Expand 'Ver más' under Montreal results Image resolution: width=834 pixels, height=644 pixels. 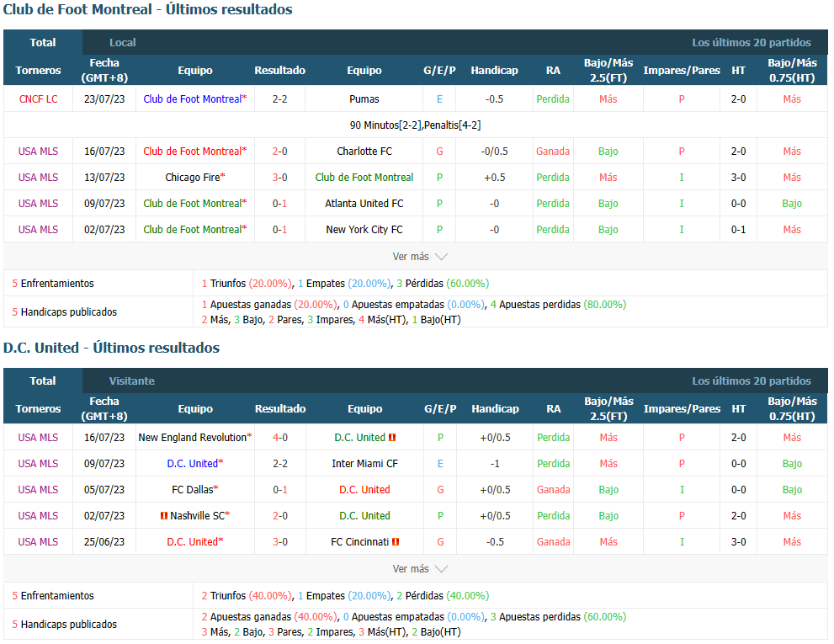click(420, 257)
